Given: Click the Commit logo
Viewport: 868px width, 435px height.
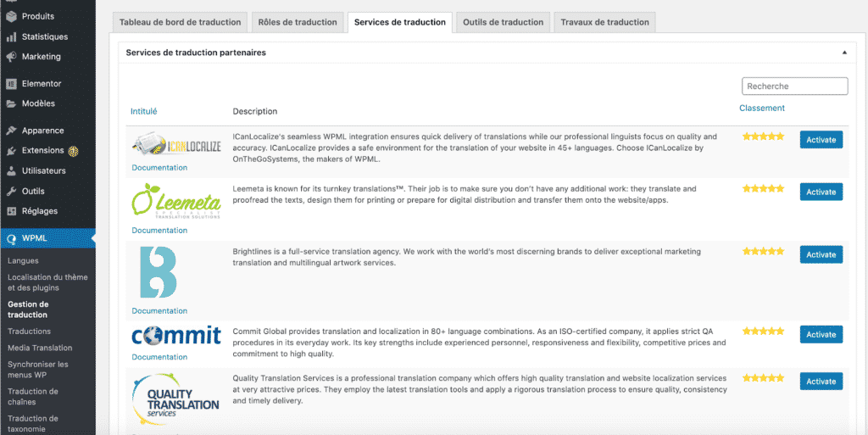Looking at the screenshot, I should pos(176,336).
